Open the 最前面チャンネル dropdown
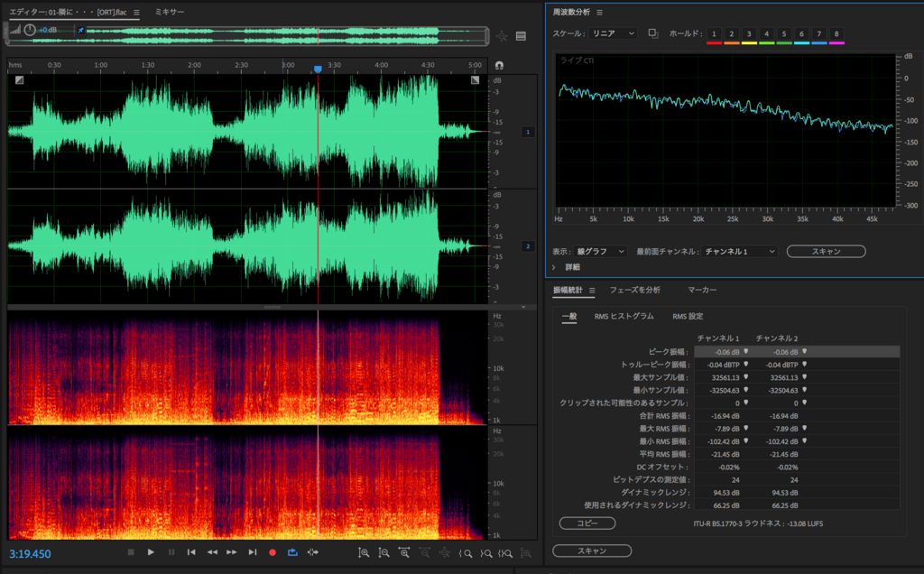 740,252
